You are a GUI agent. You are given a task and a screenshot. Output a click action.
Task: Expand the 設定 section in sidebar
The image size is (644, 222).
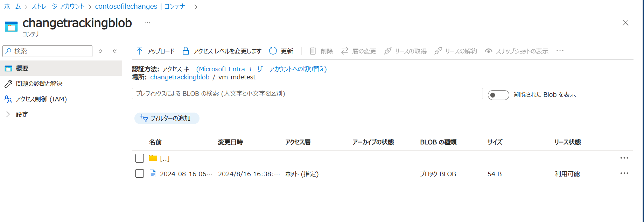tap(8, 114)
